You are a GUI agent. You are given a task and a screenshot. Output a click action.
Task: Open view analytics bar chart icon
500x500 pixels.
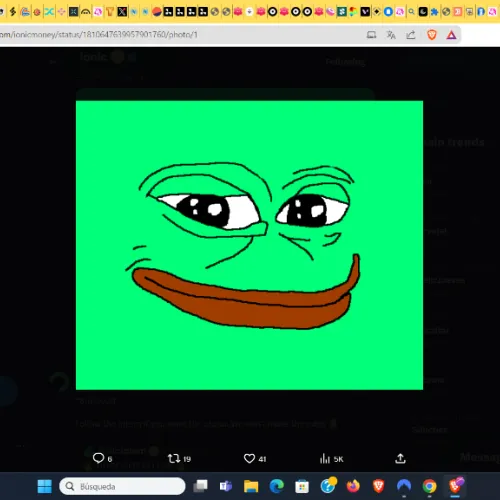(325, 459)
